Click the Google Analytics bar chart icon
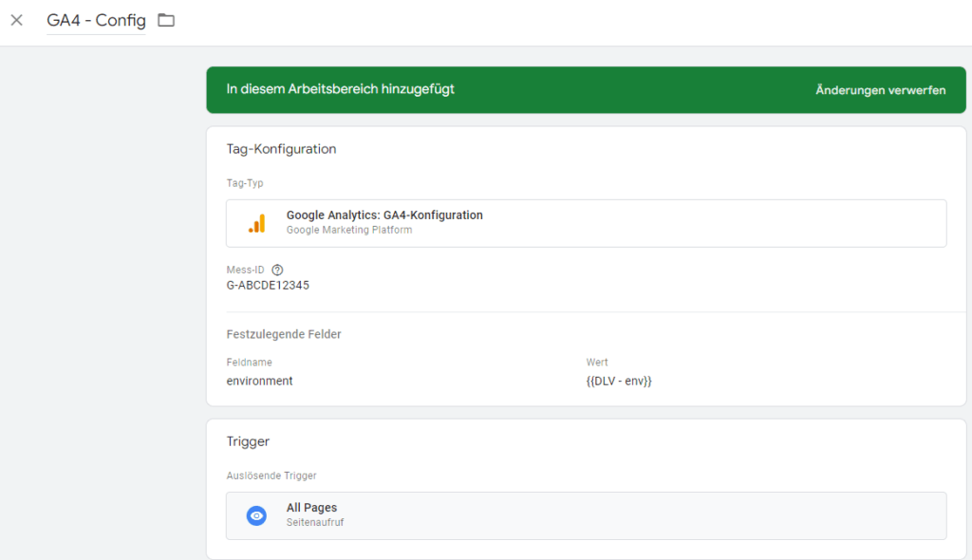 (x=256, y=223)
